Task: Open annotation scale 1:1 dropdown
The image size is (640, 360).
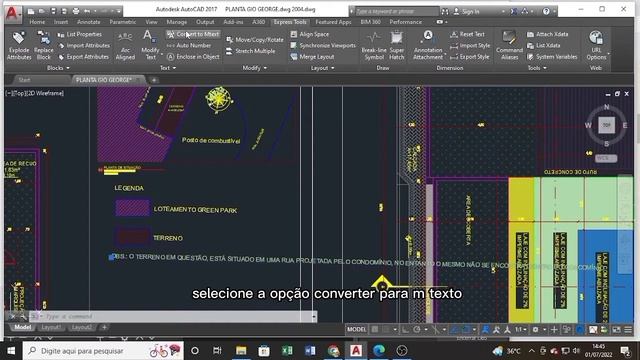Action: (520, 329)
